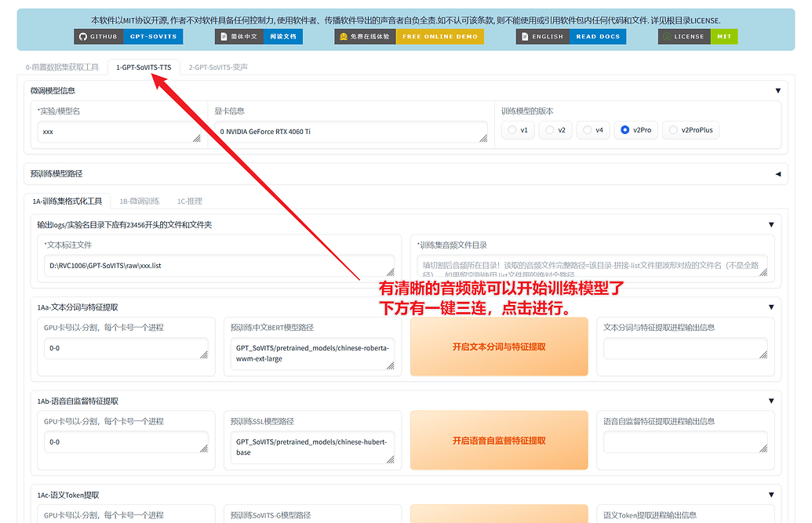This screenshot has width=812, height=523.
Task: Open the 2-GPT-SoVITS-变声 tab
Action: [218, 67]
